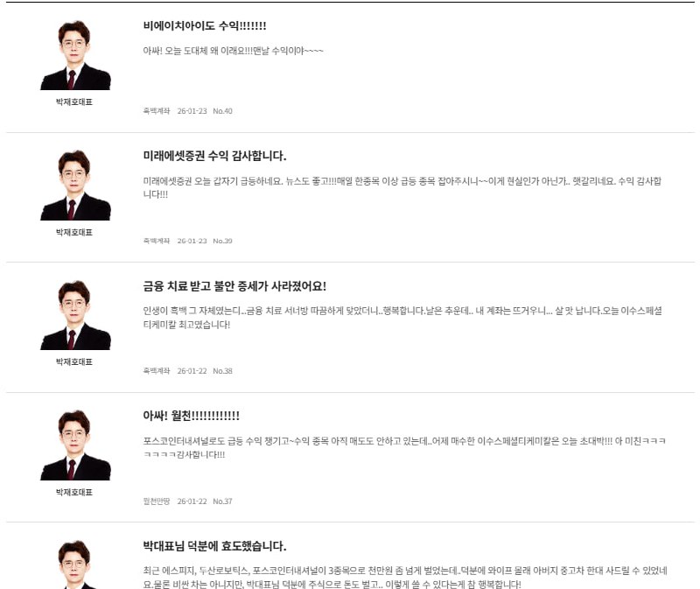Click the profile photo beside post No.40

[75, 55]
